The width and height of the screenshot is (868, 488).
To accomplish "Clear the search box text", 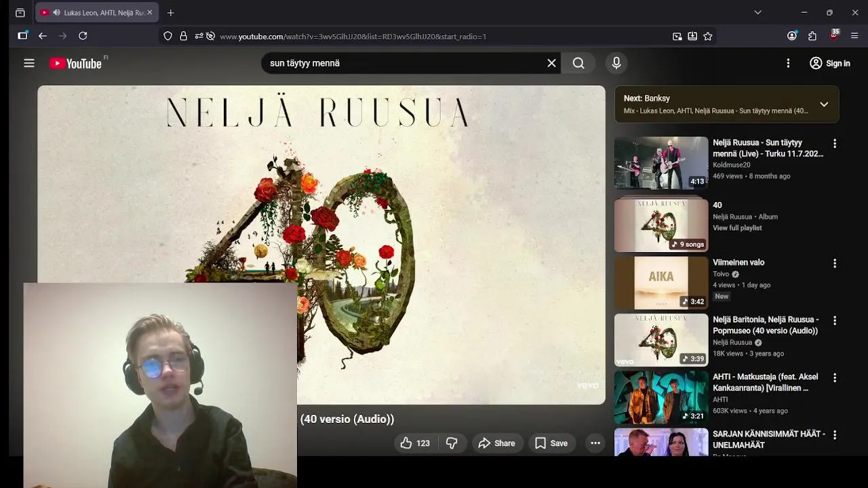I will pyautogui.click(x=551, y=63).
